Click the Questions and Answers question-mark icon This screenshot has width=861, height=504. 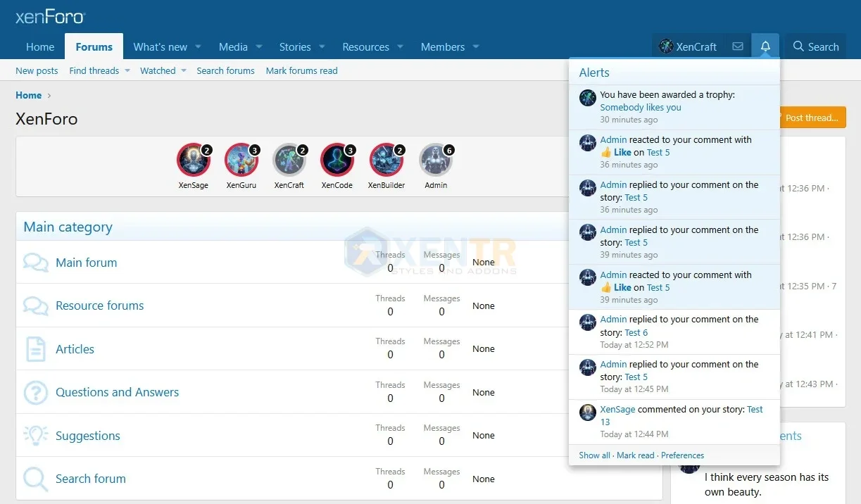(x=35, y=392)
